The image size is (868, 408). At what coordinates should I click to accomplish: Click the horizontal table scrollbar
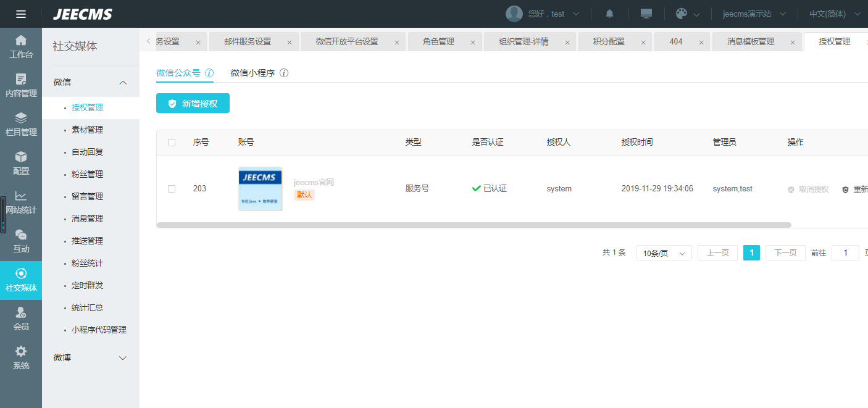(x=474, y=225)
